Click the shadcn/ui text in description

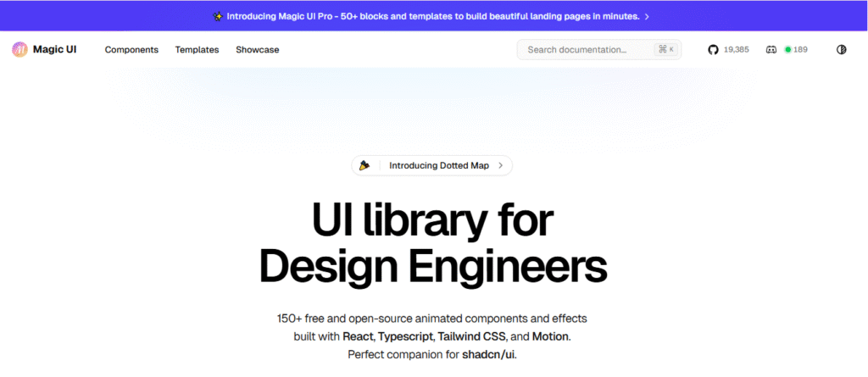(x=488, y=354)
